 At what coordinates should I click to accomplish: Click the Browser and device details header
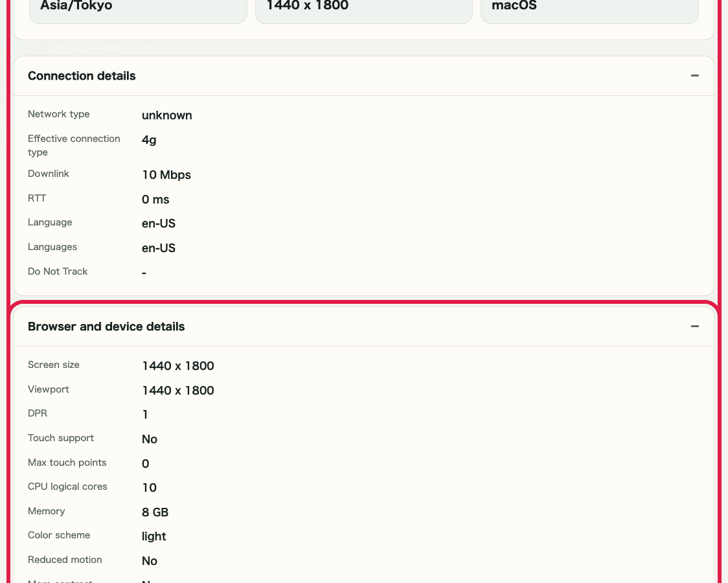coord(106,326)
